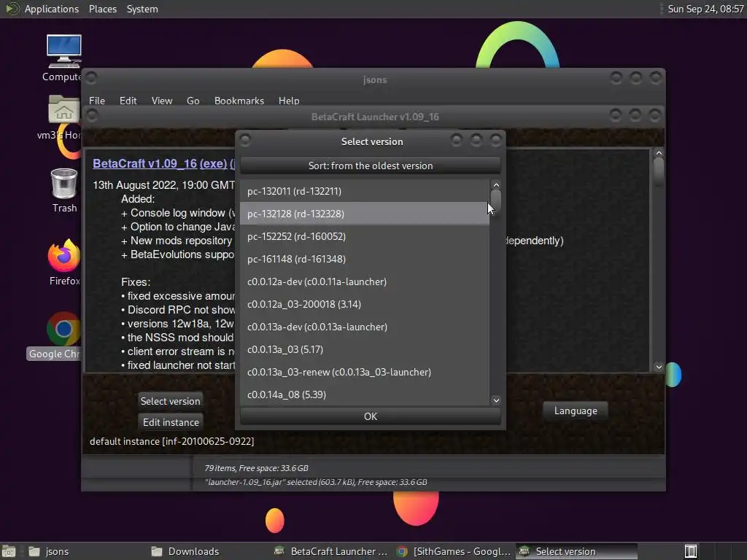Screen dimensions: 747x560
Task: Click changelog scroll down arrow in launcher
Action: tap(659, 367)
